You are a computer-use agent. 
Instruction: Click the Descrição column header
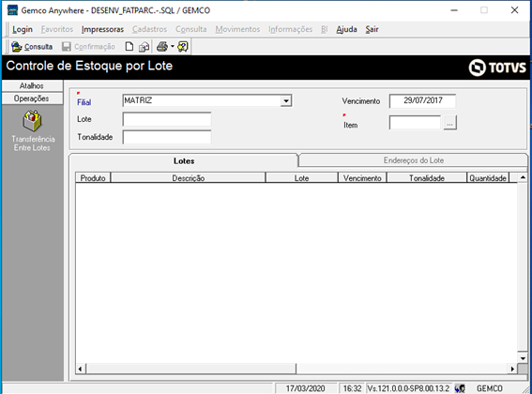click(x=188, y=178)
